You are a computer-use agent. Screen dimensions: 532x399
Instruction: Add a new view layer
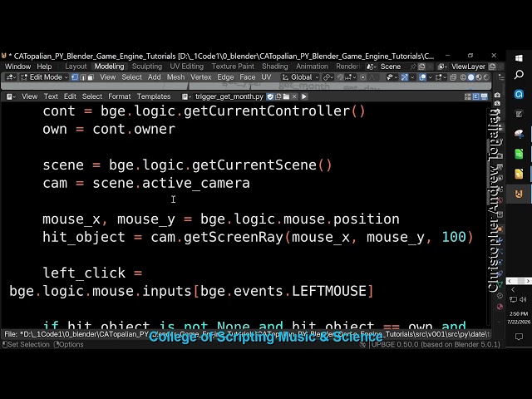pos(492,66)
